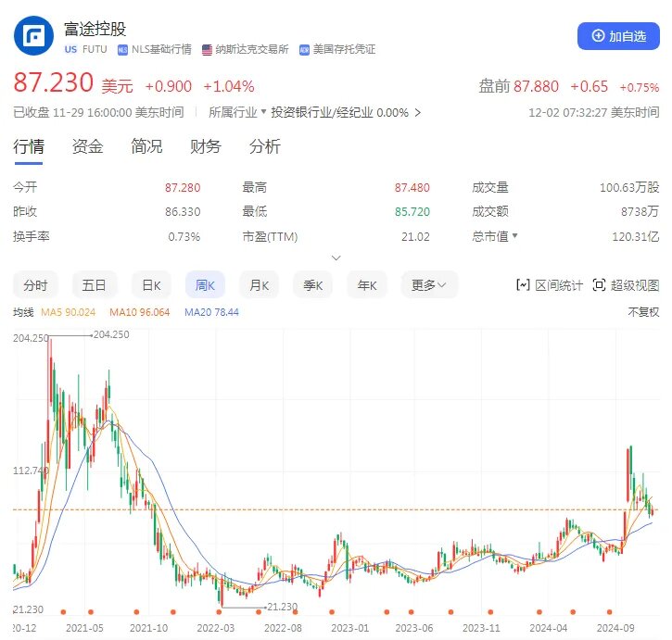Click the MA10 96.064 indicator label
This screenshot has height=640, width=672.
coord(140,312)
